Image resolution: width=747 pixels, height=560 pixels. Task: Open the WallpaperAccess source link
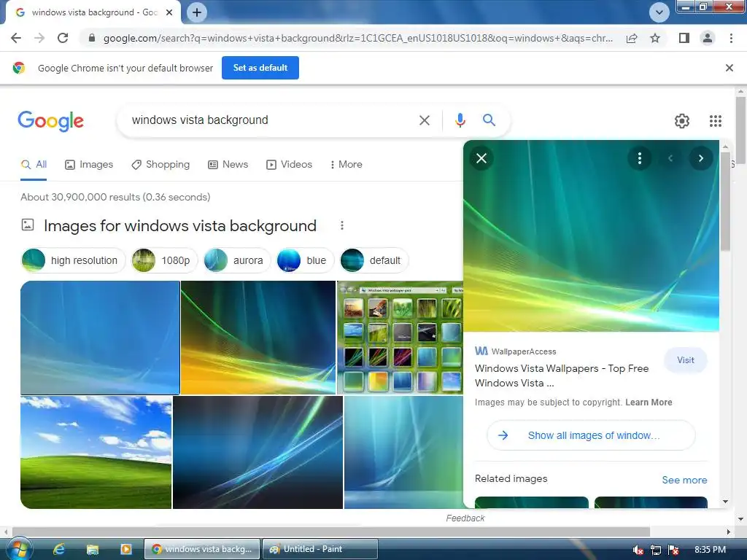(x=516, y=351)
